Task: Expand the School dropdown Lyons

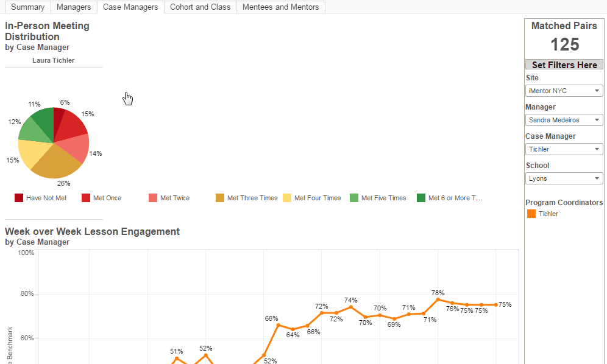Action: [564, 178]
